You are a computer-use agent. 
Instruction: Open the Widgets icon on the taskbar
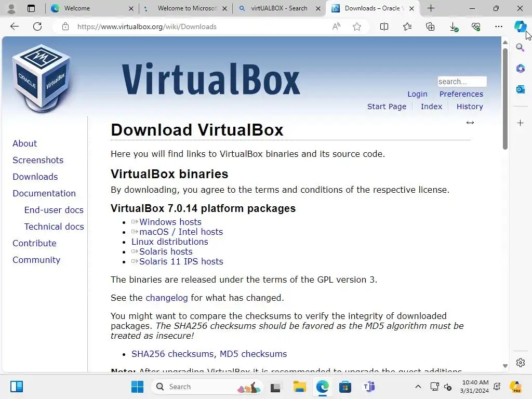point(17,387)
